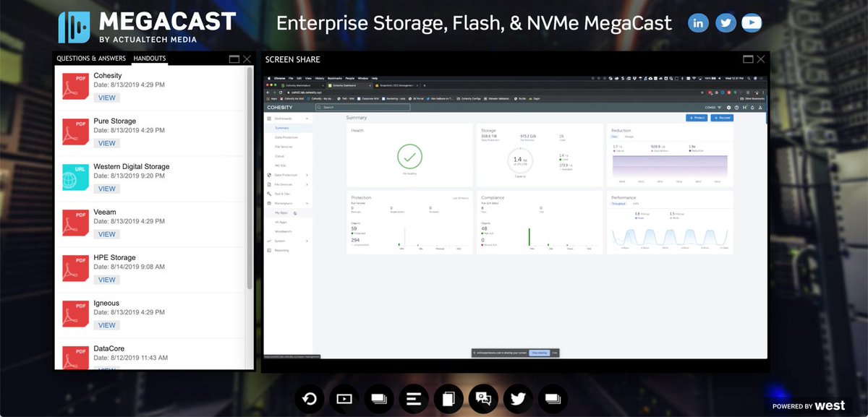Open the handouts pages dock icon
Viewport: 868px width, 417px height.
[448, 399]
